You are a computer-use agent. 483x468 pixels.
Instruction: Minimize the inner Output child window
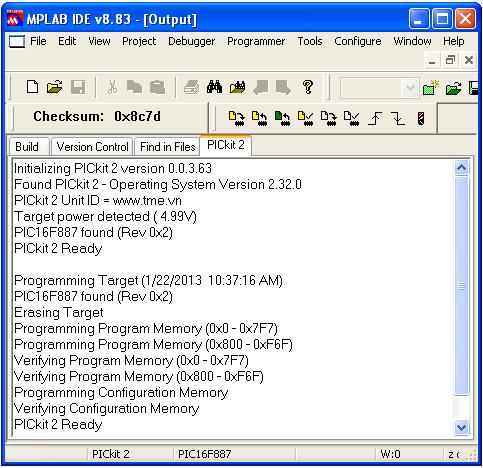pos(432,60)
